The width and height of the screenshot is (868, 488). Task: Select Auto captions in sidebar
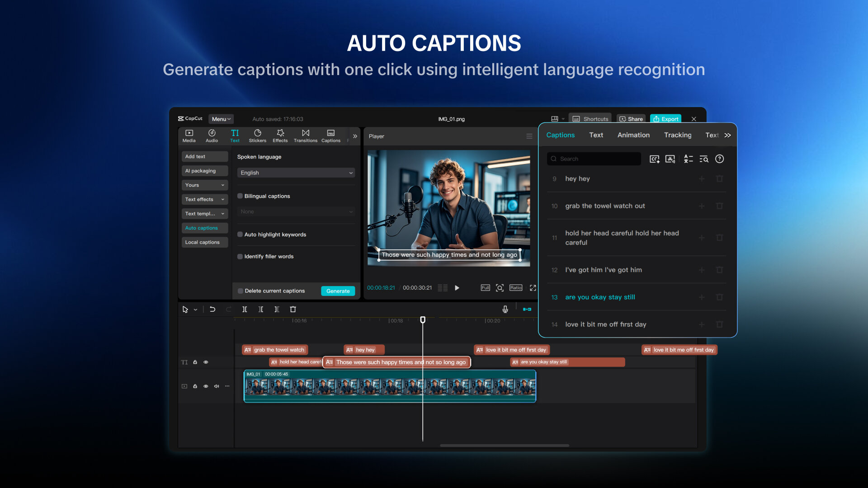[205, 228]
